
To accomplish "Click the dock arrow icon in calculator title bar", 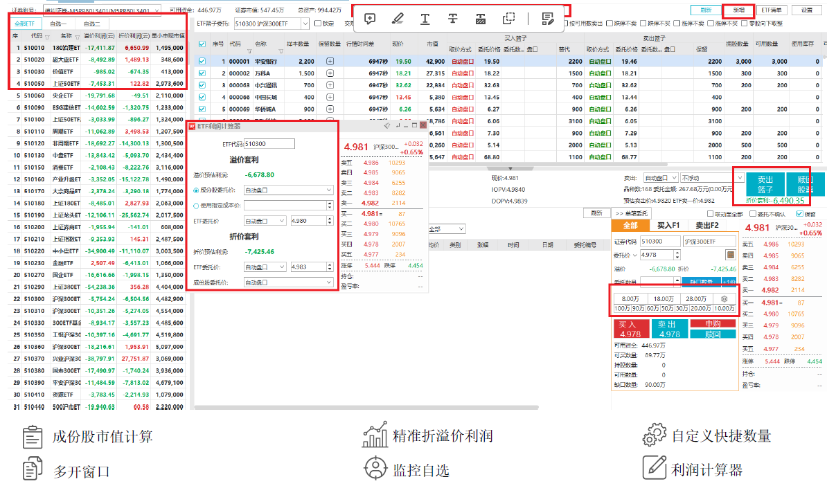I will click(397, 125).
